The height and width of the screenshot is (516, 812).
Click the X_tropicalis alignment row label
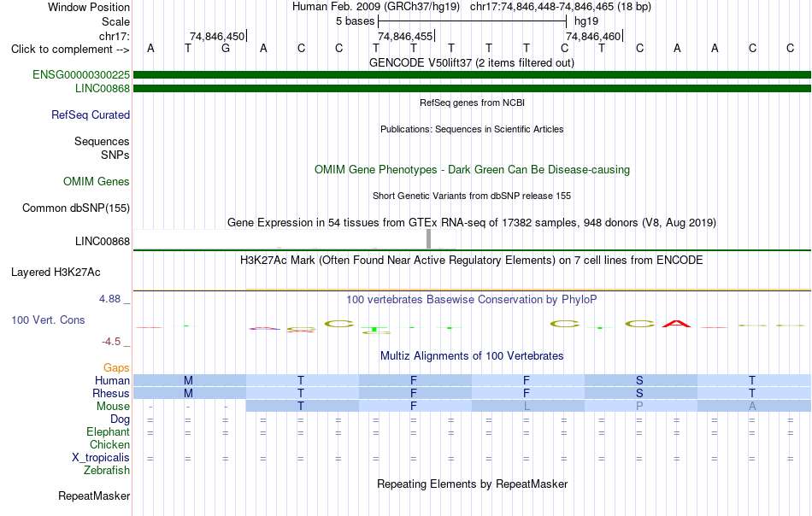pos(101,458)
